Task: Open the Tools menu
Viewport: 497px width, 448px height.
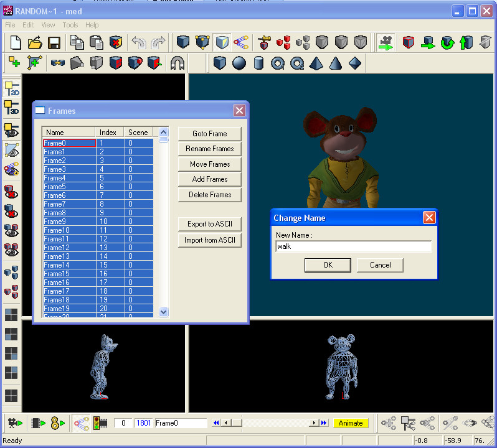Action: tap(70, 25)
